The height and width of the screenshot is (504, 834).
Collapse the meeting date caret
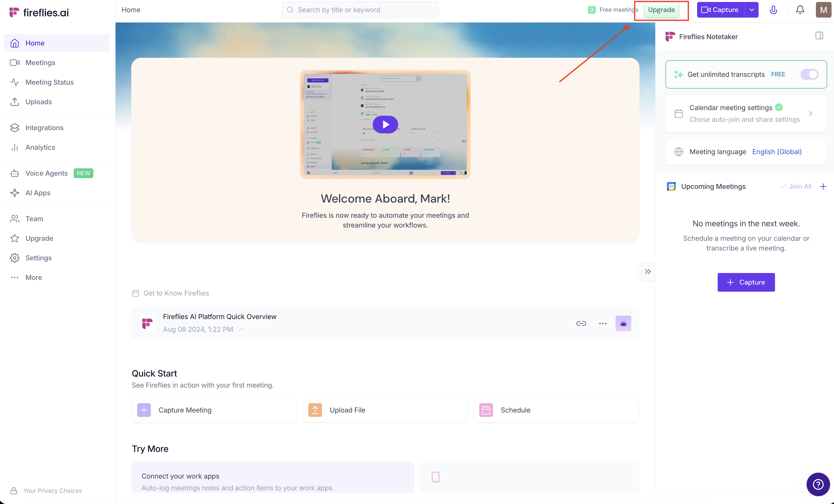click(241, 330)
